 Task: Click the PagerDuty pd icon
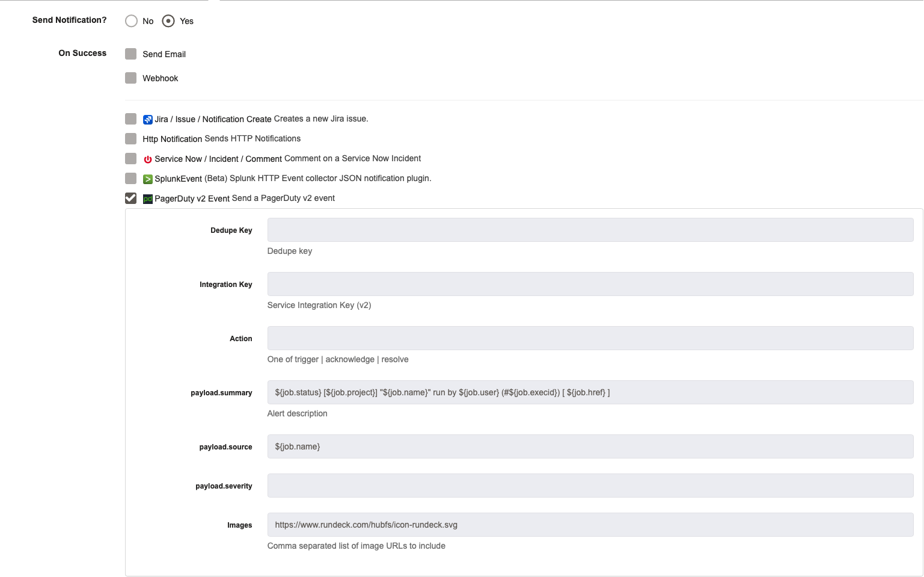148,199
